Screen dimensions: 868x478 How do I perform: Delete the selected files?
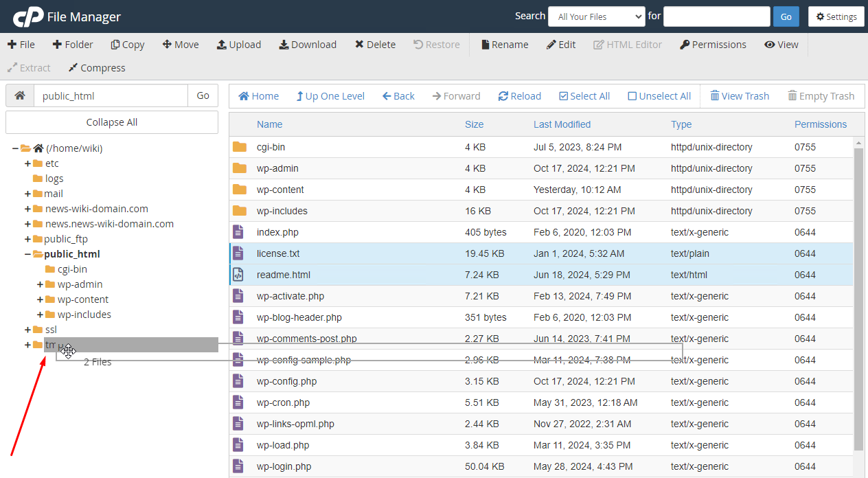pyautogui.click(x=375, y=45)
